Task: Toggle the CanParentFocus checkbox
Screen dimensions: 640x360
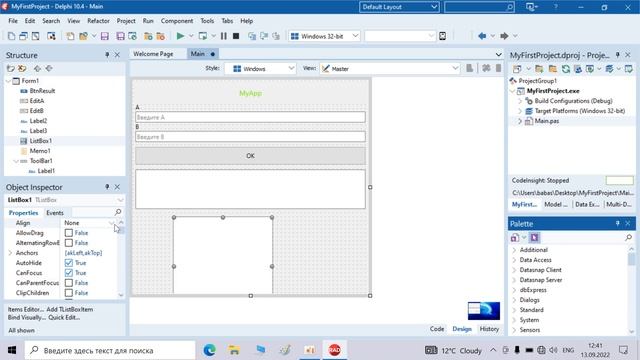Action: 69,283
